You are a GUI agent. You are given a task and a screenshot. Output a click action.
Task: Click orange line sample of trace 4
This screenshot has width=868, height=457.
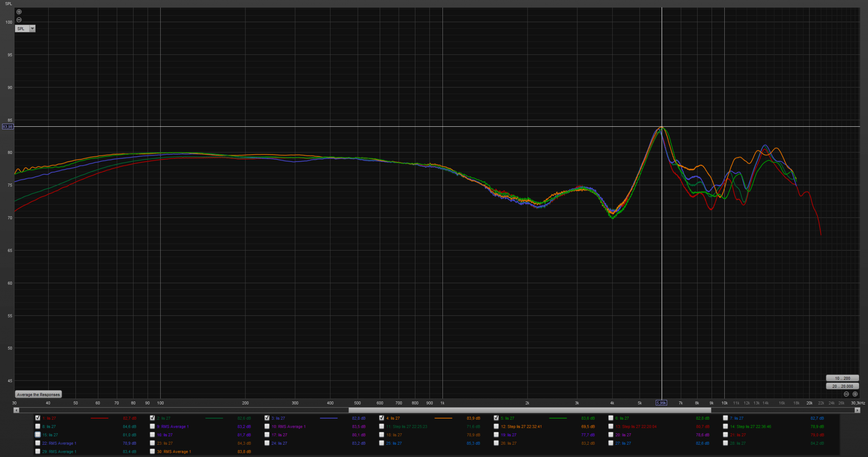pyautogui.click(x=443, y=418)
